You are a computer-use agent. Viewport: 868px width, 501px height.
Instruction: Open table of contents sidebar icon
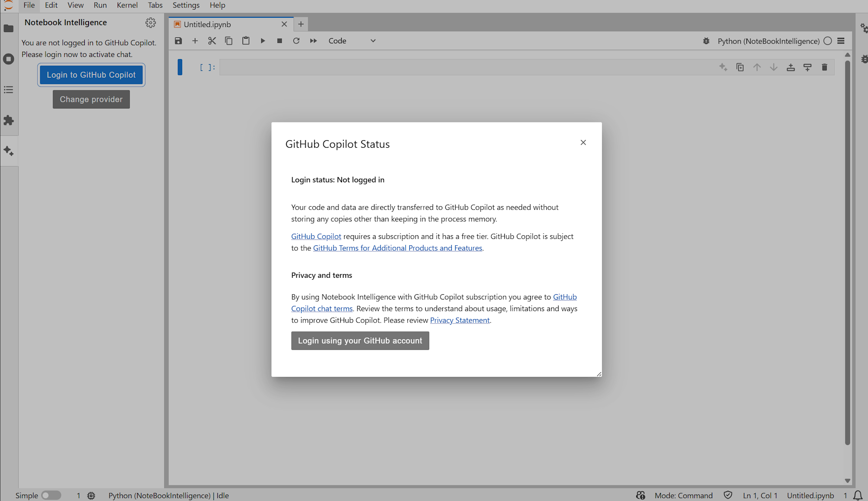click(9, 90)
